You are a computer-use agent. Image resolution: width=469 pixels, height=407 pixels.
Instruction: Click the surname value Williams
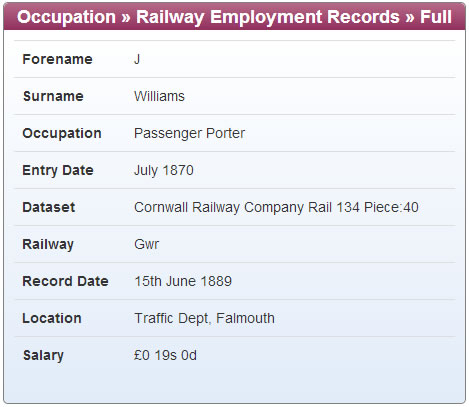pyautogui.click(x=159, y=96)
